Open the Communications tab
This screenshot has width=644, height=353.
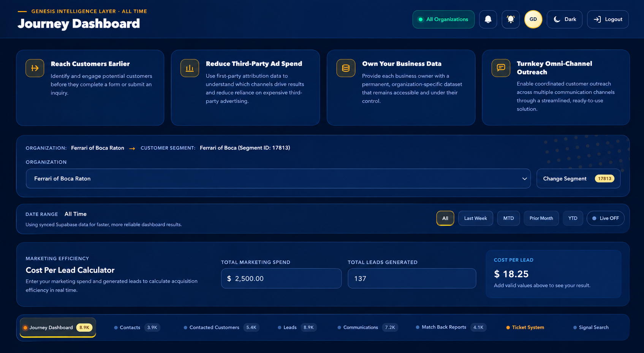(368, 328)
